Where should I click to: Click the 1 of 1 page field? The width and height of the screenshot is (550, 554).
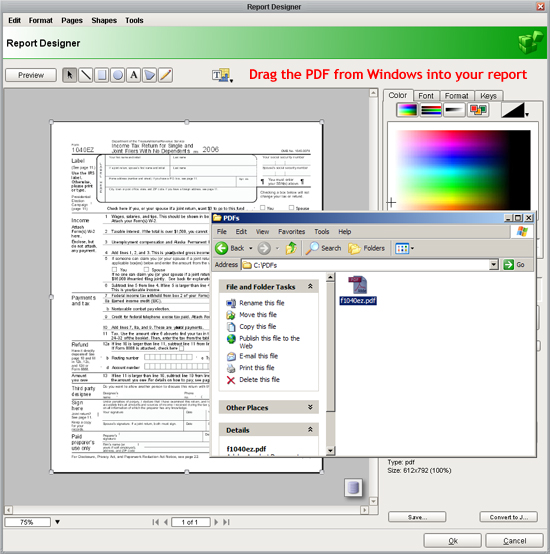click(x=190, y=522)
